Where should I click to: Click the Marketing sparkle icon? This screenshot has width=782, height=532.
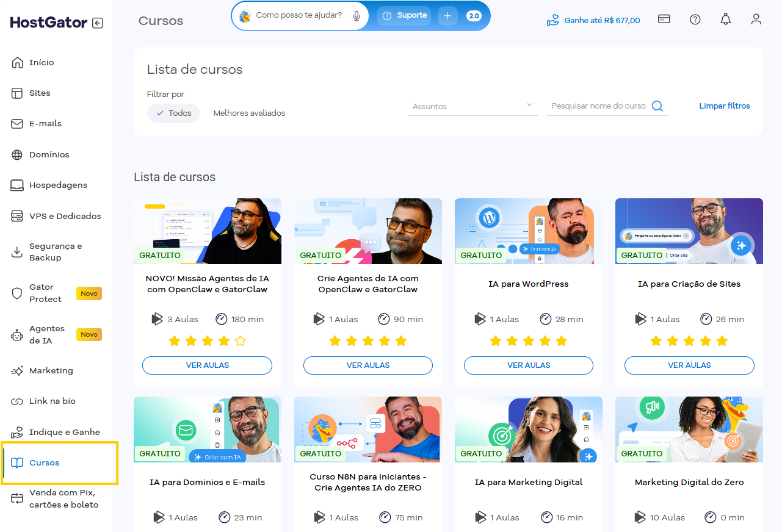pos(17,370)
